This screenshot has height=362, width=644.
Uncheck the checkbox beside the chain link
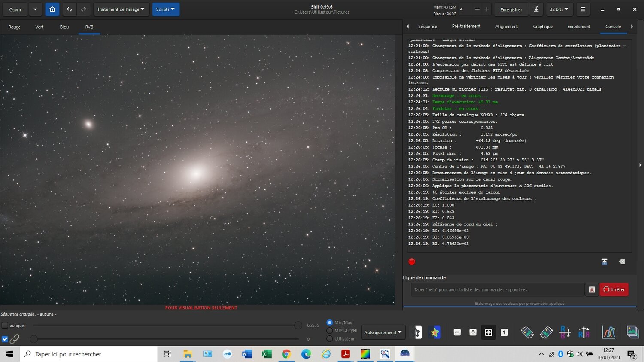click(x=5, y=339)
